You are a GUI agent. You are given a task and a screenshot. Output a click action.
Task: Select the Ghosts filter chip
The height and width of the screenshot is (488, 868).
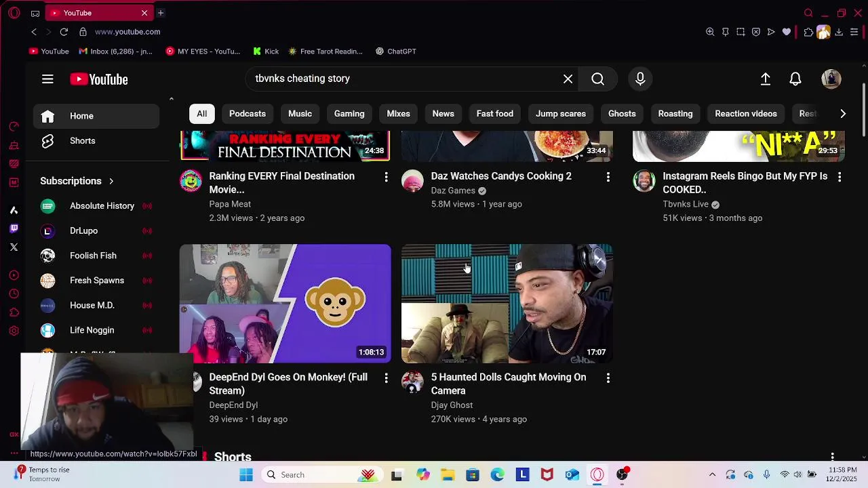coord(622,114)
